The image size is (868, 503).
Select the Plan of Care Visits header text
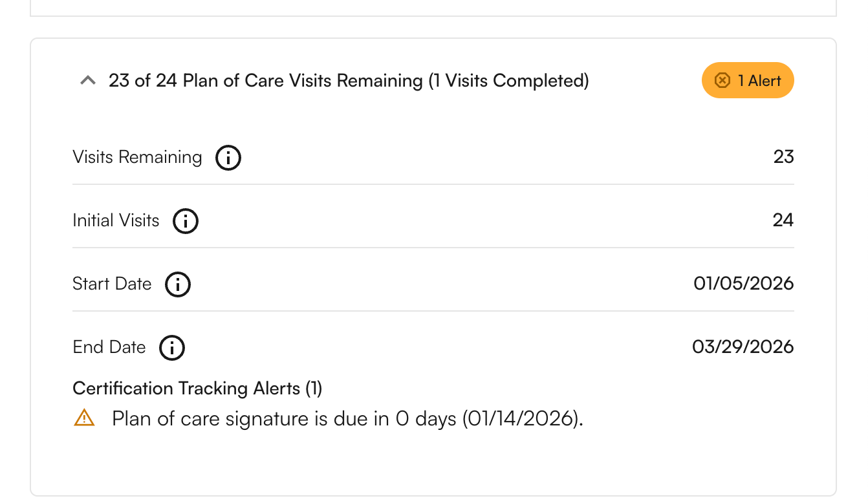[349, 80]
